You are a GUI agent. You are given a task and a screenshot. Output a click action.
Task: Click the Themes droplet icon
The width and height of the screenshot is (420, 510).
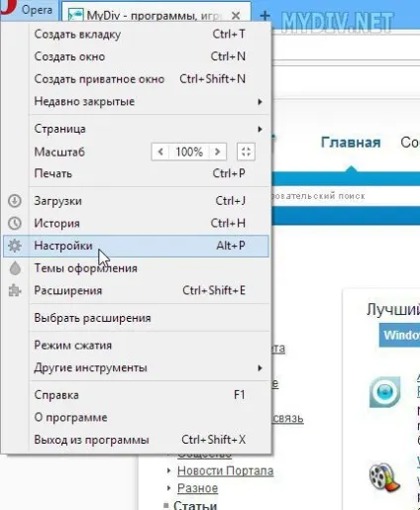(15, 268)
